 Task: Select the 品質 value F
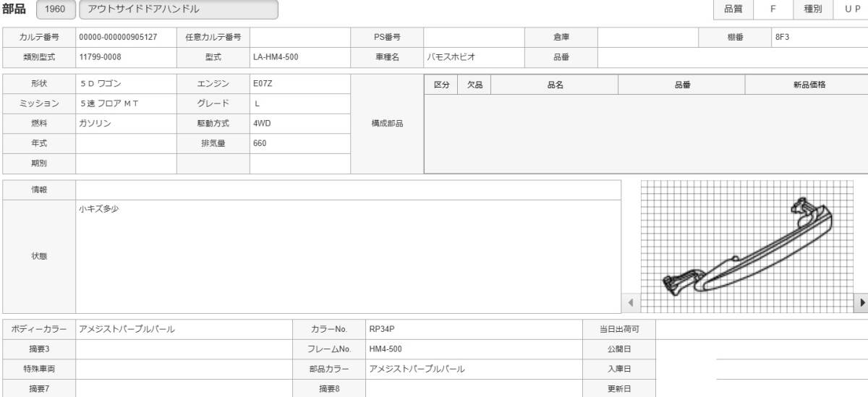coord(773,9)
